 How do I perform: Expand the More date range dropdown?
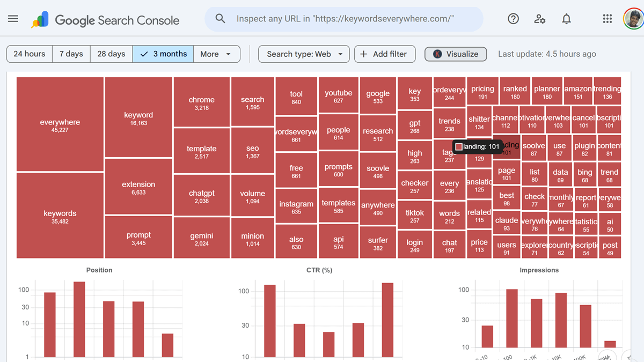pos(216,54)
